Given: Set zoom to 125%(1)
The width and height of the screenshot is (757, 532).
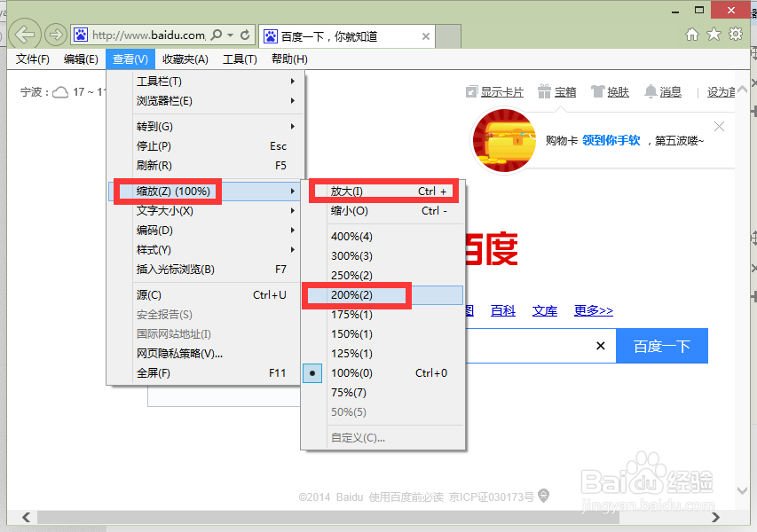Looking at the screenshot, I should coord(382,354).
